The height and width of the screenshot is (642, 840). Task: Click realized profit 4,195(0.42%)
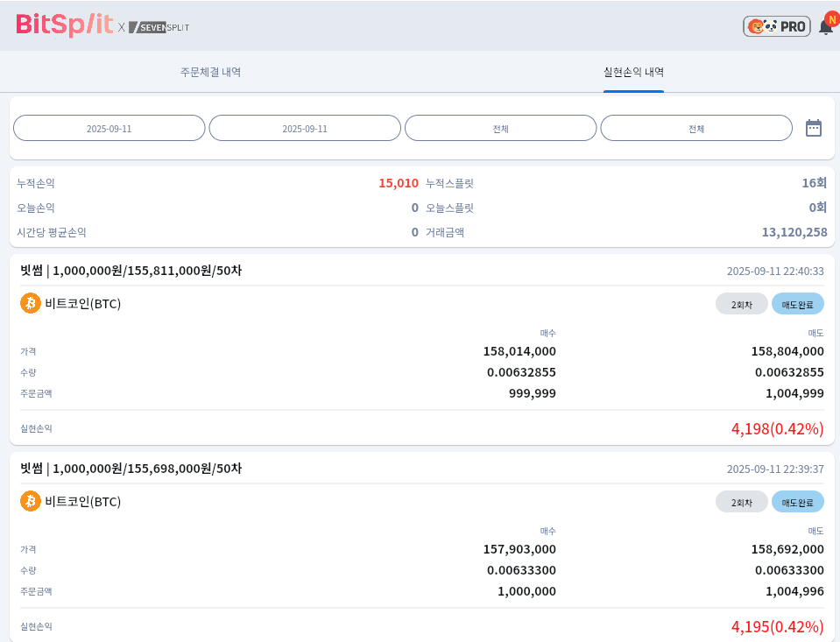point(777,626)
